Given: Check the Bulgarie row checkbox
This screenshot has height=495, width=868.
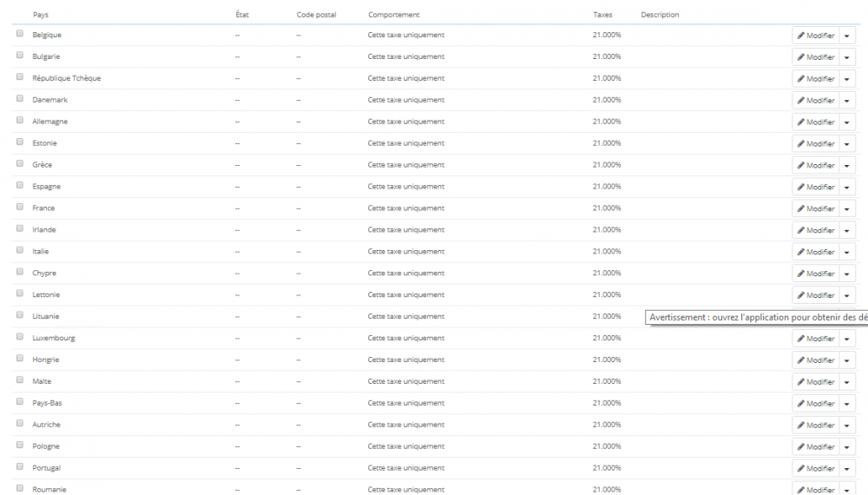Looking at the screenshot, I should (20, 55).
